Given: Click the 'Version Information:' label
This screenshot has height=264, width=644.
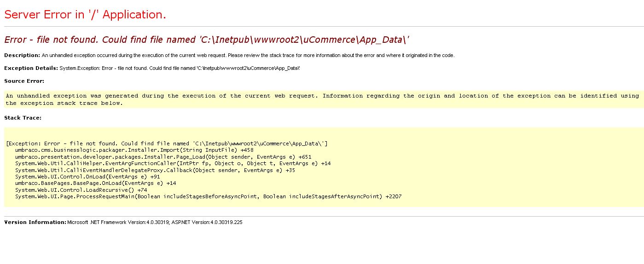Looking at the screenshot, I should point(35,222).
